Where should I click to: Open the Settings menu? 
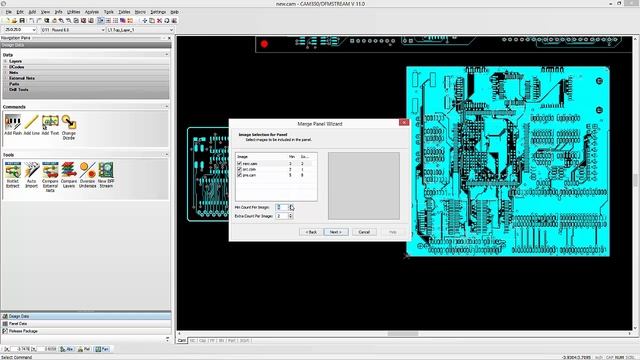click(158, 12)
